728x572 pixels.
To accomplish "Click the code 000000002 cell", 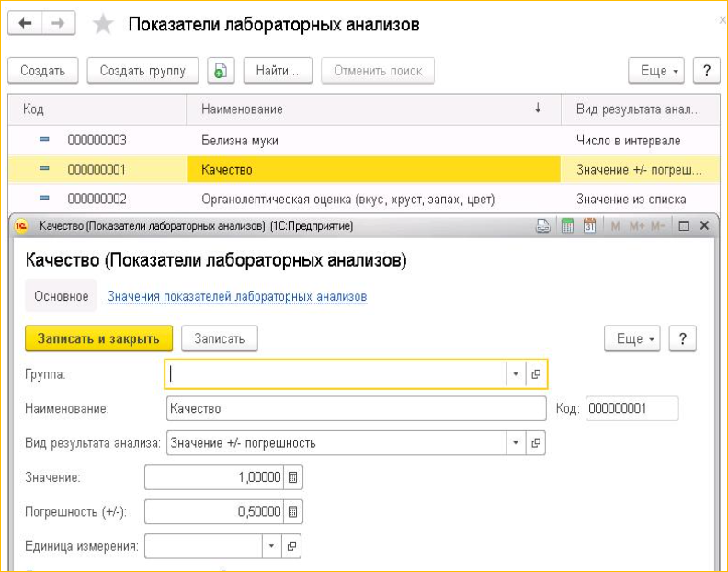I will 97,199.
